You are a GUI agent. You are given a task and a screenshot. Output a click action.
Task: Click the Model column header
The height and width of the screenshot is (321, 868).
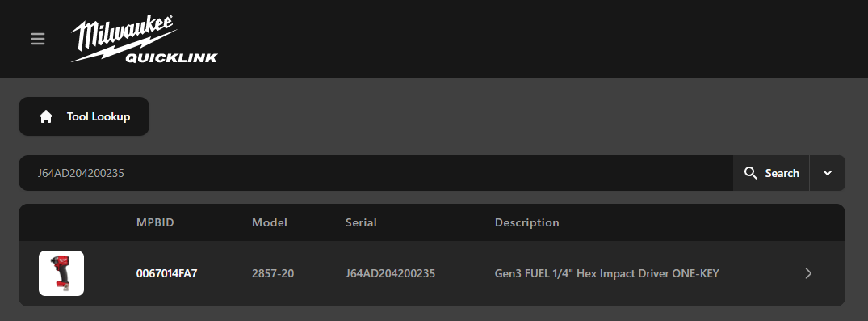click(x=270, y=222)
